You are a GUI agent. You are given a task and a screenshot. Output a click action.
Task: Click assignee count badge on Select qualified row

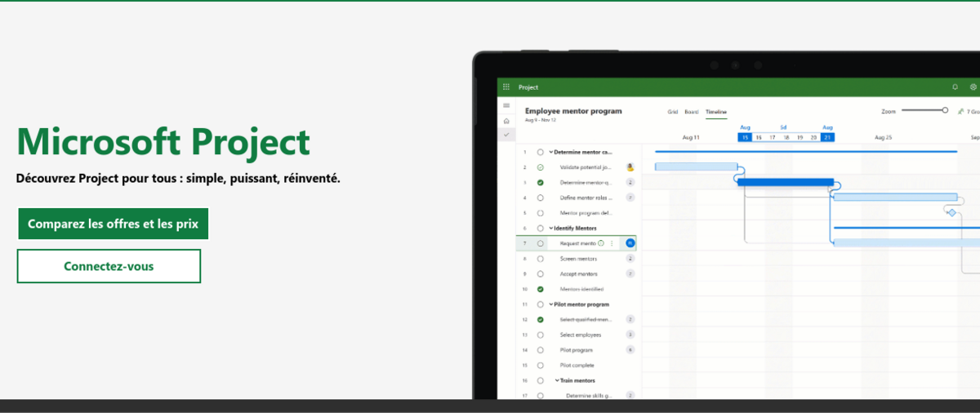(630, 319)
